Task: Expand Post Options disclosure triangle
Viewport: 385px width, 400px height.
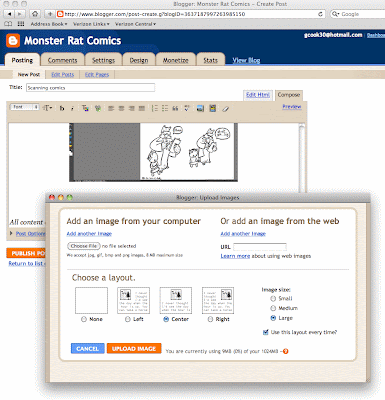Action: tap(11, 233)
